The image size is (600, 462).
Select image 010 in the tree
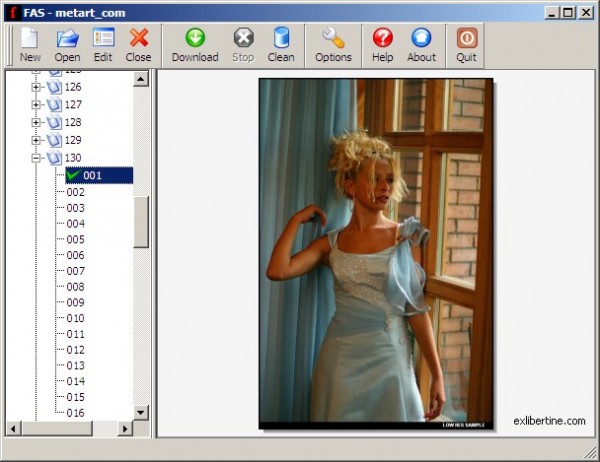[75, 318]
